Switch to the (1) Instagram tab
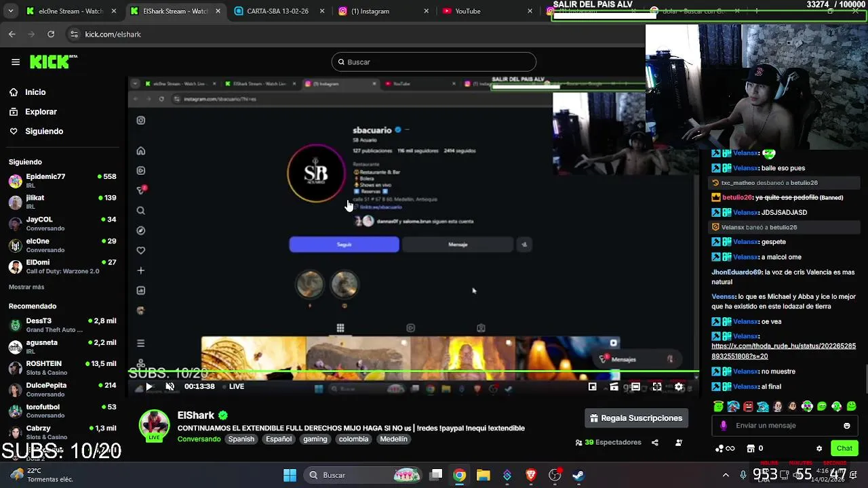Viewport: 868px width, 488px height. point(383,11)
